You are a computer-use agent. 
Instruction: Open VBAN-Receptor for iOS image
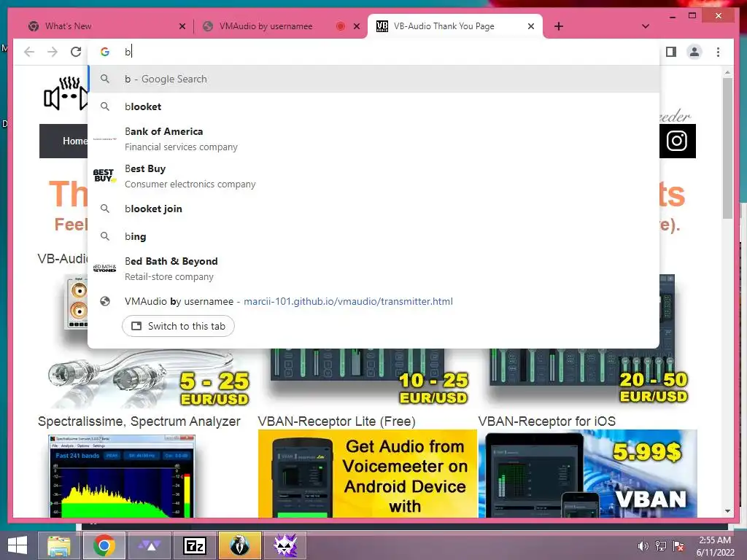click(x=587, y=473)
